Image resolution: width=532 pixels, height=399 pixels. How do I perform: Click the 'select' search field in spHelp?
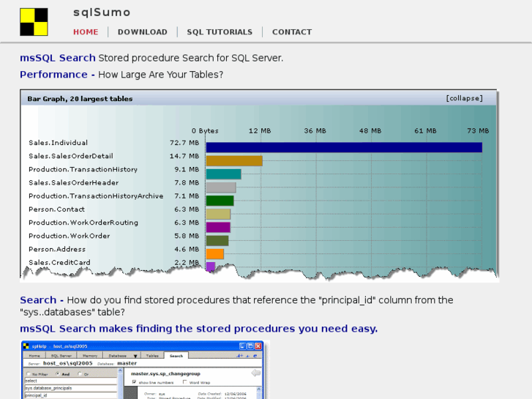pyautogui.click(x=71, y=381)
